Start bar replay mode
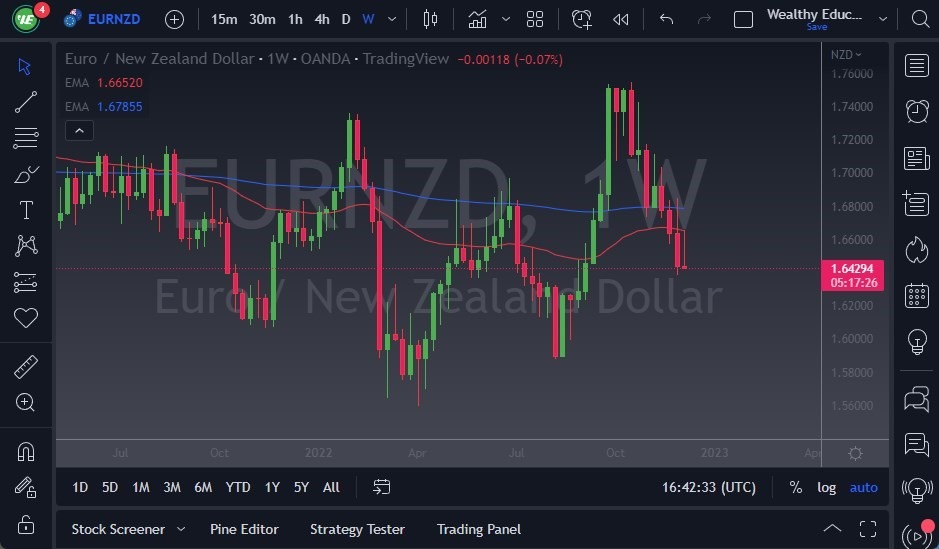This screenshot has height=549, width=939. pyautogui.click(x=620, y=19)
